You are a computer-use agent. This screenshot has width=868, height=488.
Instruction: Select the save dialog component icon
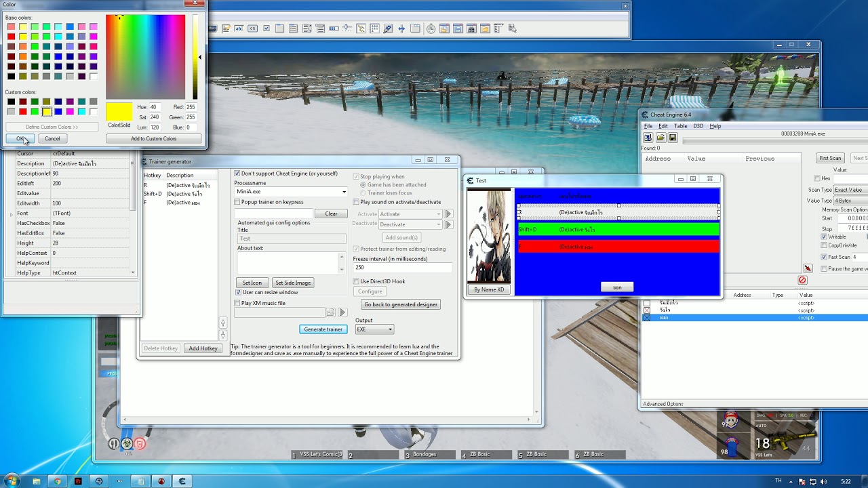[x=458, y=28]
